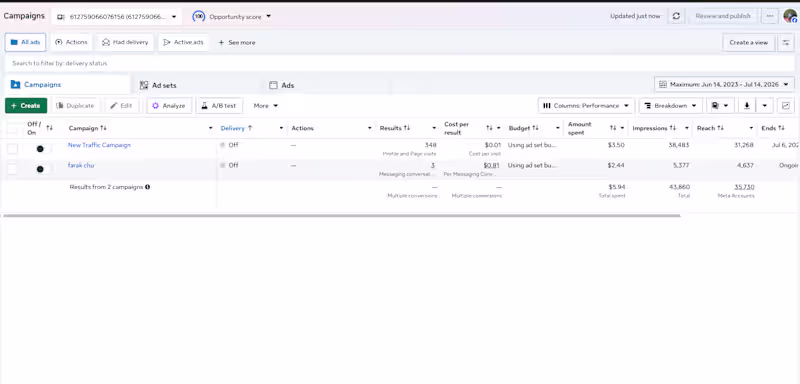This screenshot has height=384, width=800.
Task: Select the Had delivery view
Action: [x=125, y=42]
